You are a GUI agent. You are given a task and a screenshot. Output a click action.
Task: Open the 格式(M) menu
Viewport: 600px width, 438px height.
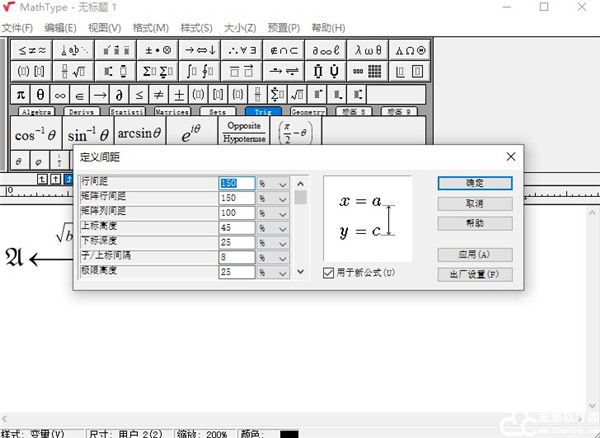tap(149, 28)
